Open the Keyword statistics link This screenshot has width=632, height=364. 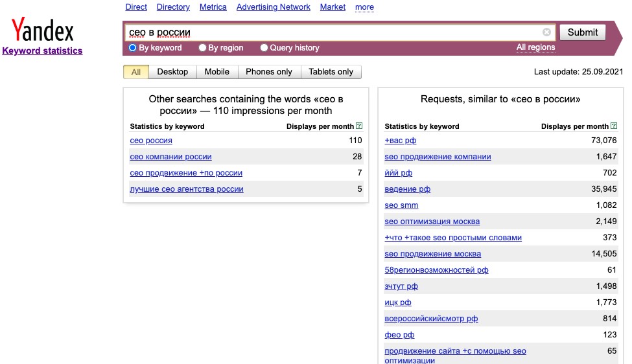pos(42,51)
